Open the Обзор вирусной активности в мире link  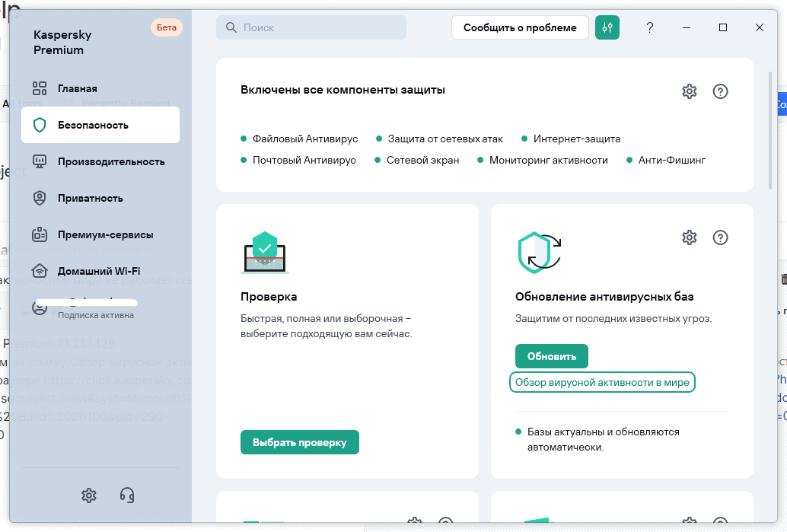(x=602, y=382)
